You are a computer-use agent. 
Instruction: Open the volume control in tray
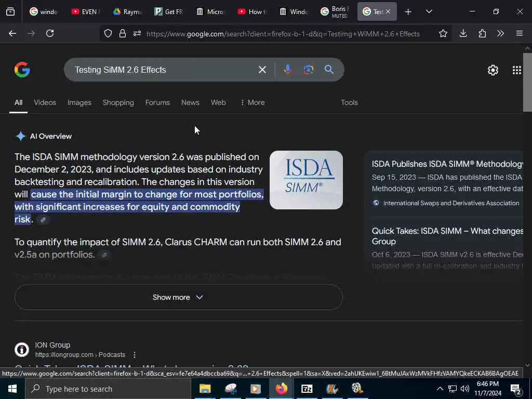(465, 389)
